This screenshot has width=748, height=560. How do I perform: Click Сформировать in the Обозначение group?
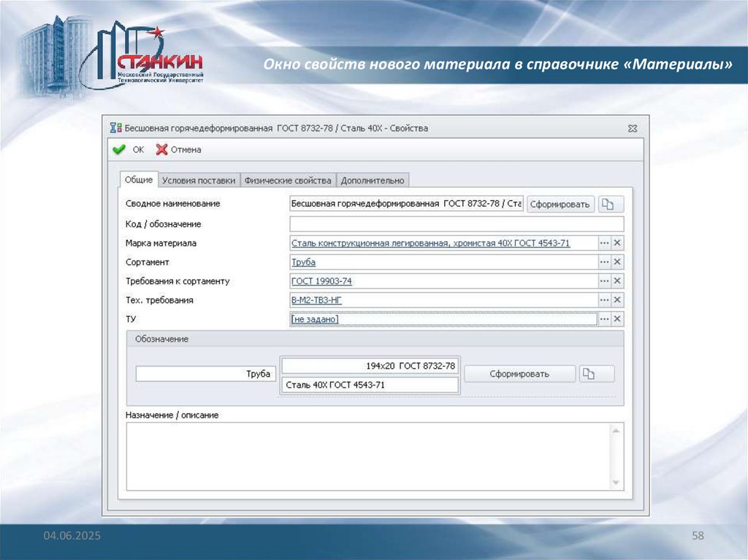tap(519, 374)
